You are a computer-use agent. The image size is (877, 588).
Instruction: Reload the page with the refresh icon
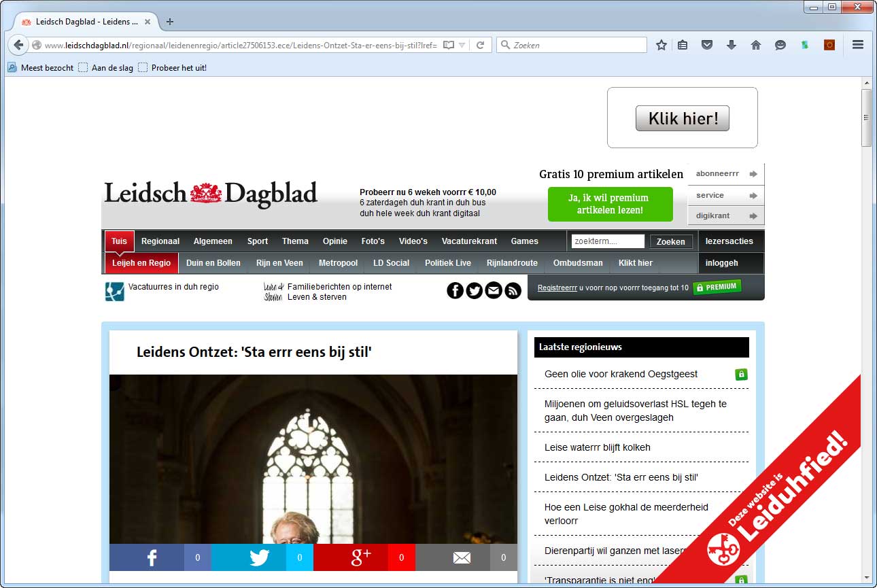[480, 45]
